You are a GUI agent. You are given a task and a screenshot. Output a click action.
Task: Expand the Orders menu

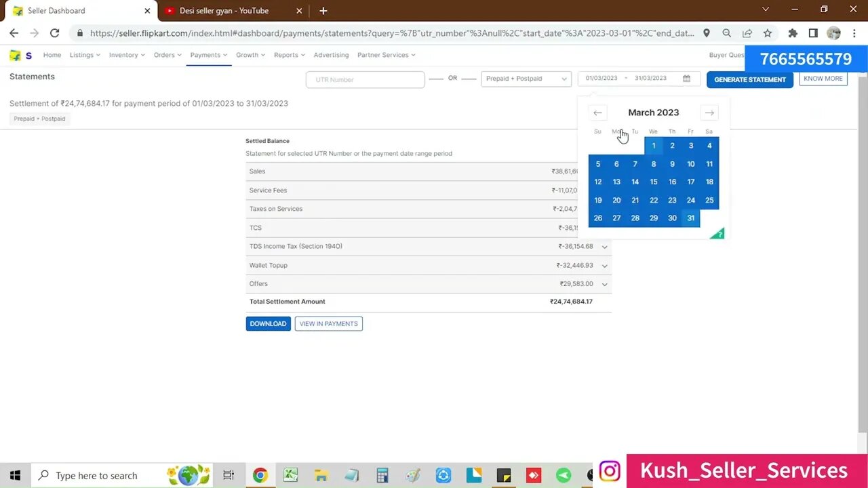167,56
